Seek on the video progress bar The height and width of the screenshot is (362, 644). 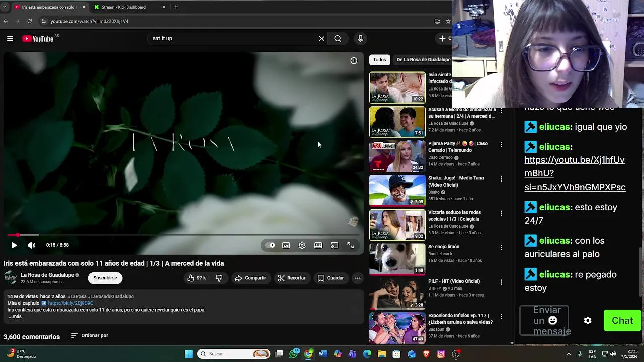click(183, 235)
